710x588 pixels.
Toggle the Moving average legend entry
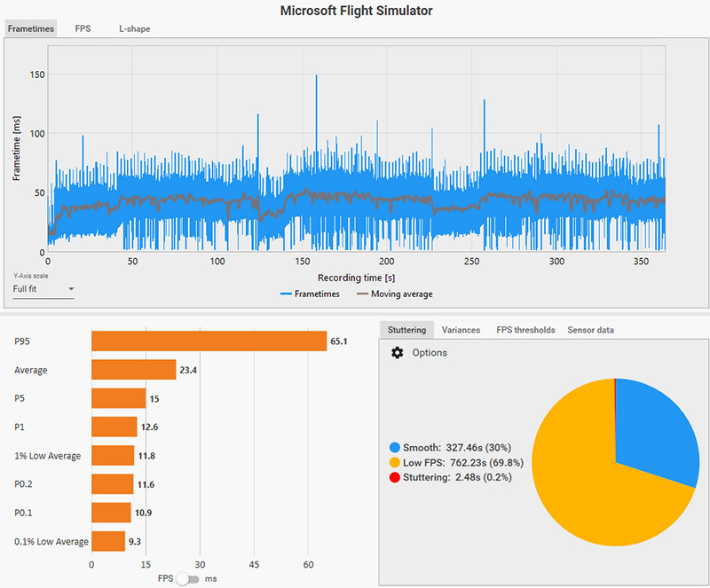coord(395,294)
